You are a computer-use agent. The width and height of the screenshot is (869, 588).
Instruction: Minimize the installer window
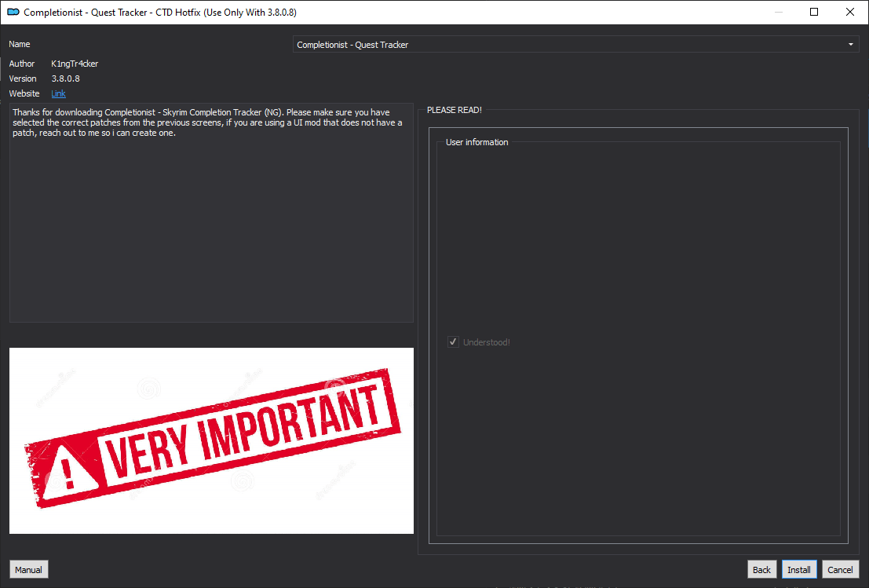point(779,13)
